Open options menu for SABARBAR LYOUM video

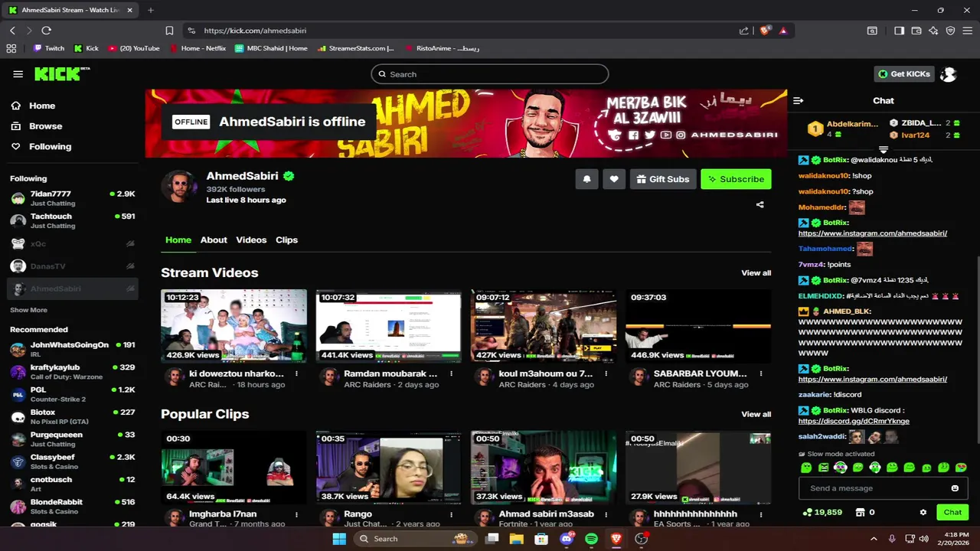[x=761, y=373]
